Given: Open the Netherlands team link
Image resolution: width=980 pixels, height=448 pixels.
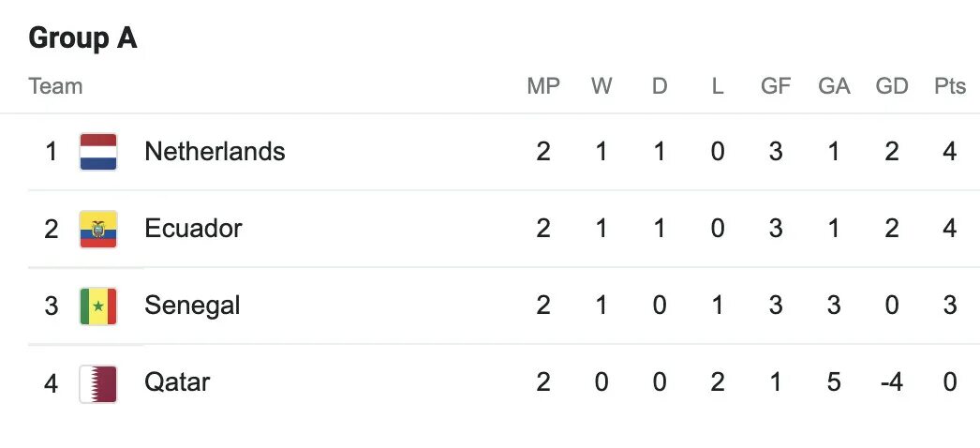Looking at the screenshot, I should (x=215, y=151).
